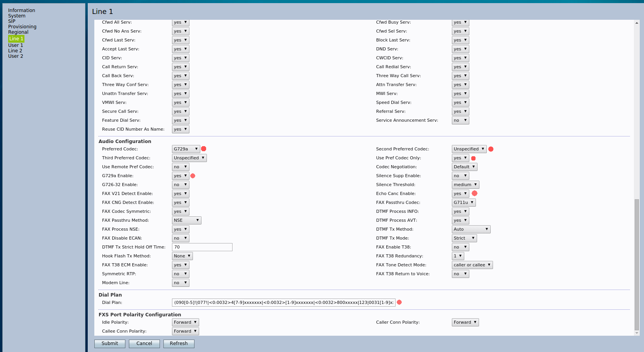Click red marker next to Second Preferred Codec
The image size is (644, 352).
pyautogui.click(x=491, y=149)
